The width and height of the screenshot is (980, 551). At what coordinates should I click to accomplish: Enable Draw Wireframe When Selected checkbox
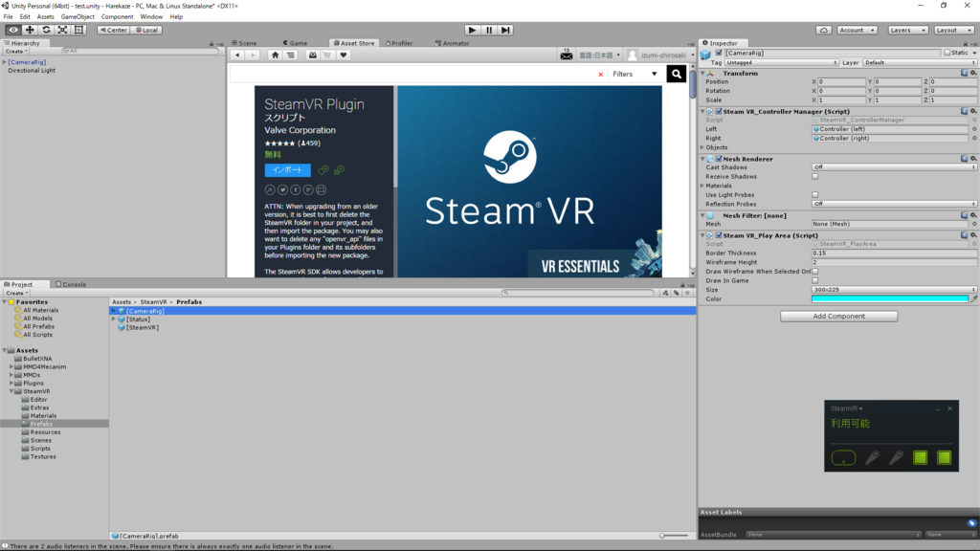tap(815, 272)
